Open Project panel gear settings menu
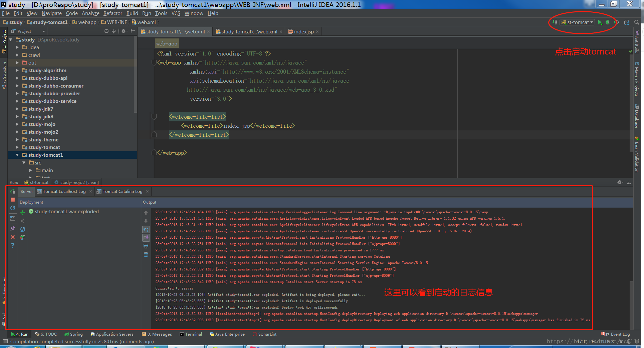The image size is (644, 348). (x=124, y=31)
